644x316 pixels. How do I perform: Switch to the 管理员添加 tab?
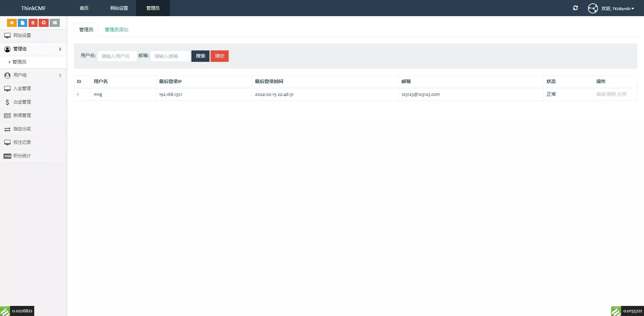click(117, 30)
